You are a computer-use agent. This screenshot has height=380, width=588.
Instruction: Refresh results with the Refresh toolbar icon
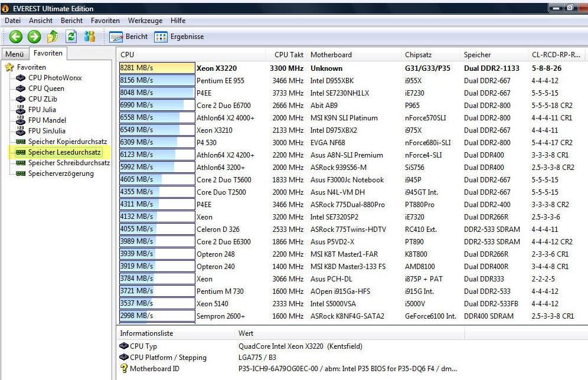tap(71, 37)
